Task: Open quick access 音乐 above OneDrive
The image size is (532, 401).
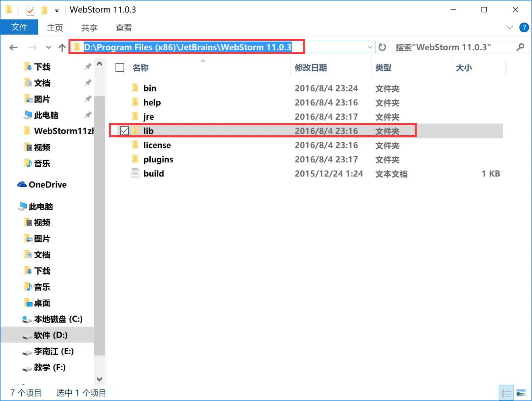Action: click(x=42, y=163)
